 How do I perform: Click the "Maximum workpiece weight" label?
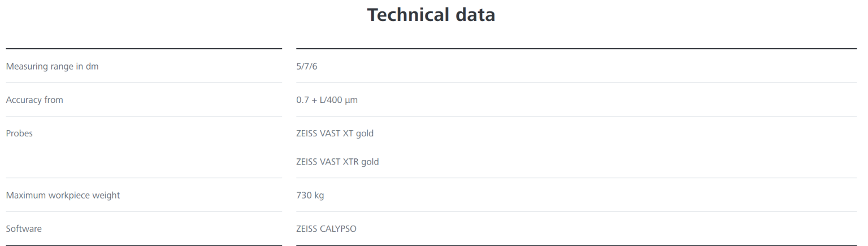63,196
